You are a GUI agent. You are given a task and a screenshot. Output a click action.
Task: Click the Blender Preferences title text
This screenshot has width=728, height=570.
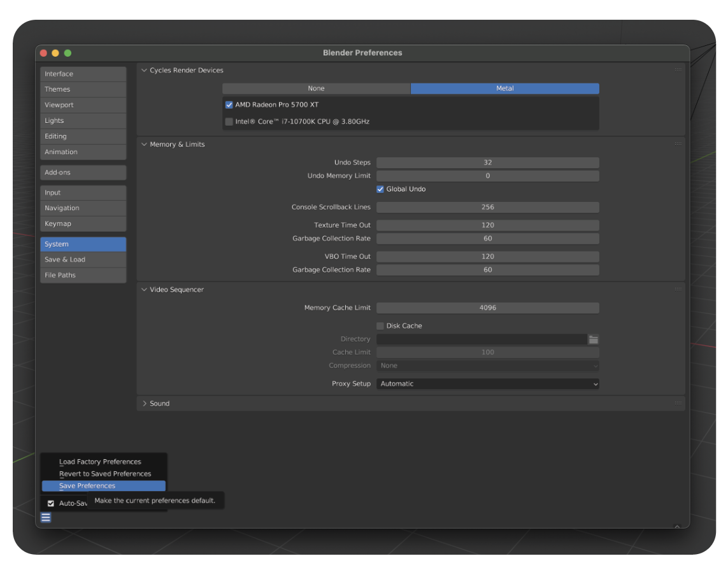click(x=362, y=53)
